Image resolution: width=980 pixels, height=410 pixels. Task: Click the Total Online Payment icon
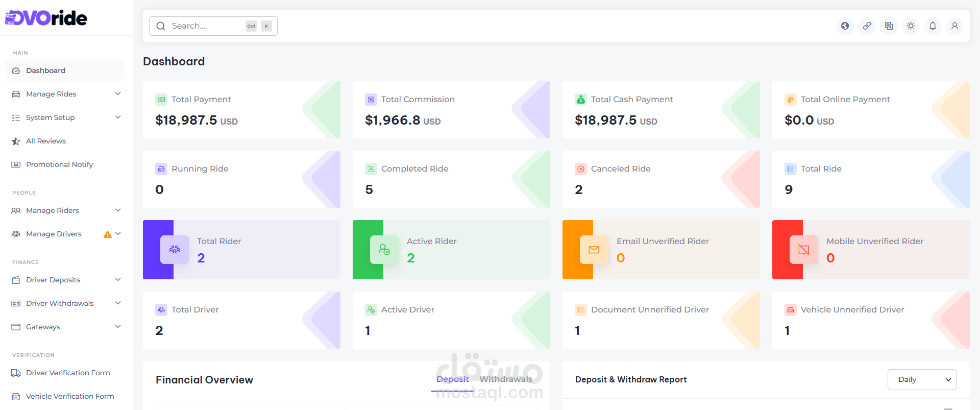(791, 100)
